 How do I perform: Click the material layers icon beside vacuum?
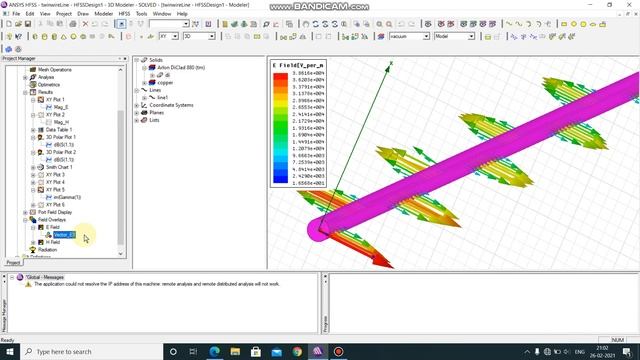[381, 37]
